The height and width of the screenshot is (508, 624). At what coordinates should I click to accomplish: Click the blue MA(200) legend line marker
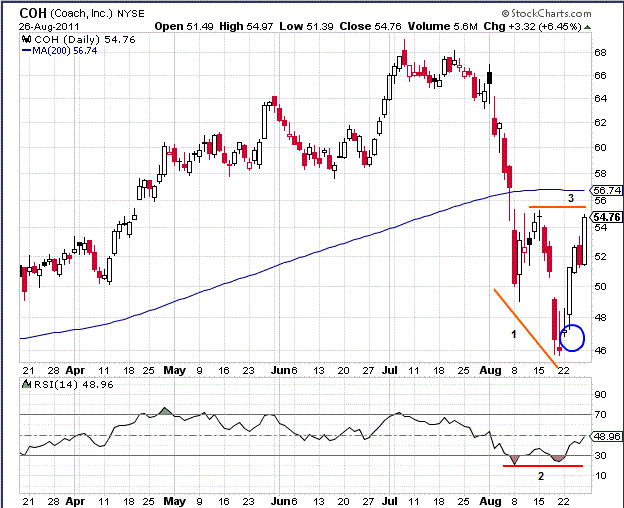(x=25, y=50)
